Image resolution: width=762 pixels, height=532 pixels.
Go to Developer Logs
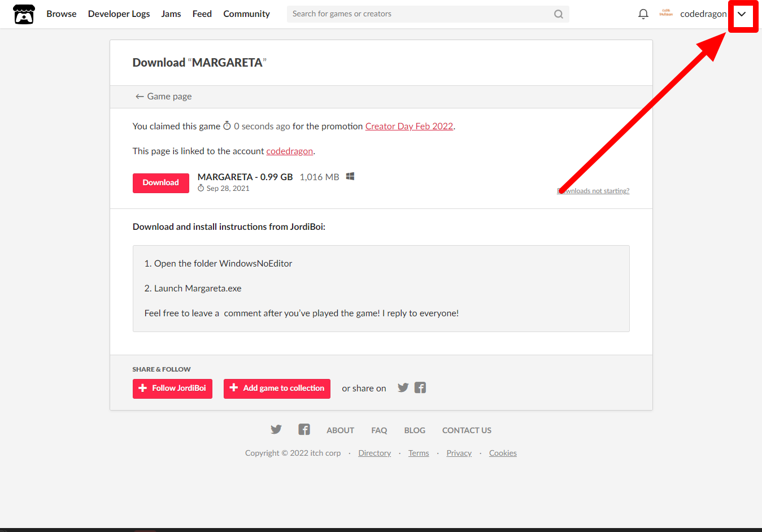(x=119, y=14)
